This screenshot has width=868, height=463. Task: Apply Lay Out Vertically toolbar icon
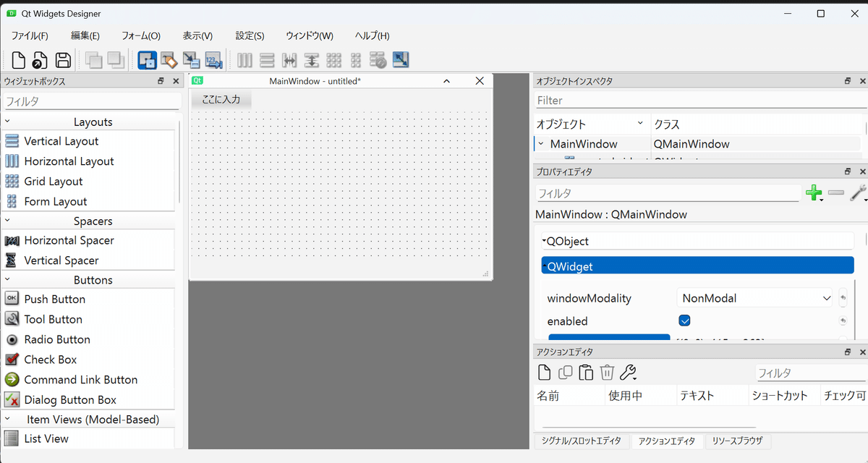tap(267, 60)
